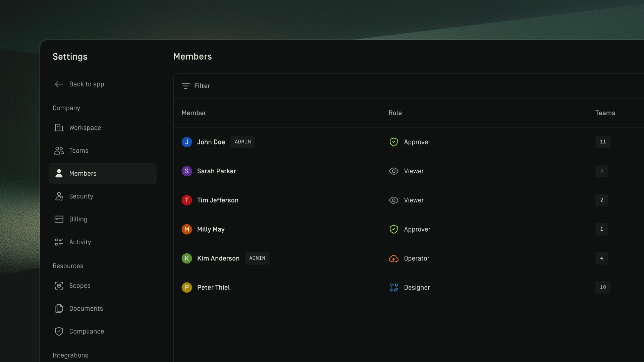Open Milly May's member name link

211,229
